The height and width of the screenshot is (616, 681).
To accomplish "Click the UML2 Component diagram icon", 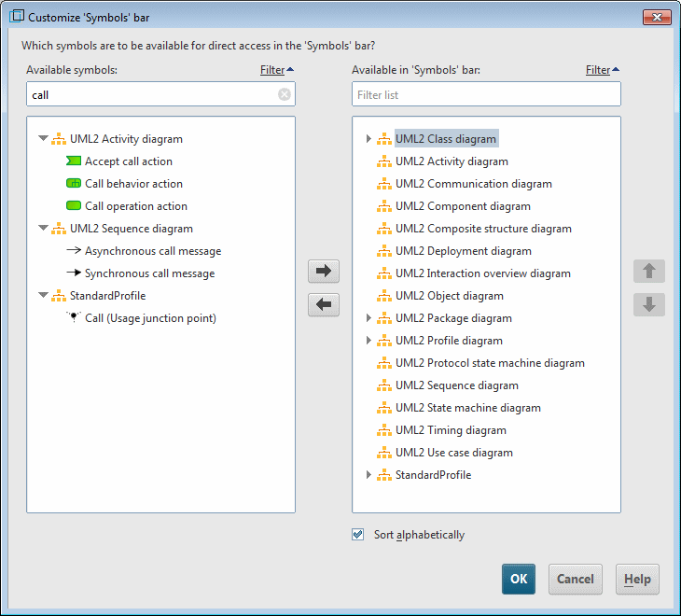I will coord(384,206).
